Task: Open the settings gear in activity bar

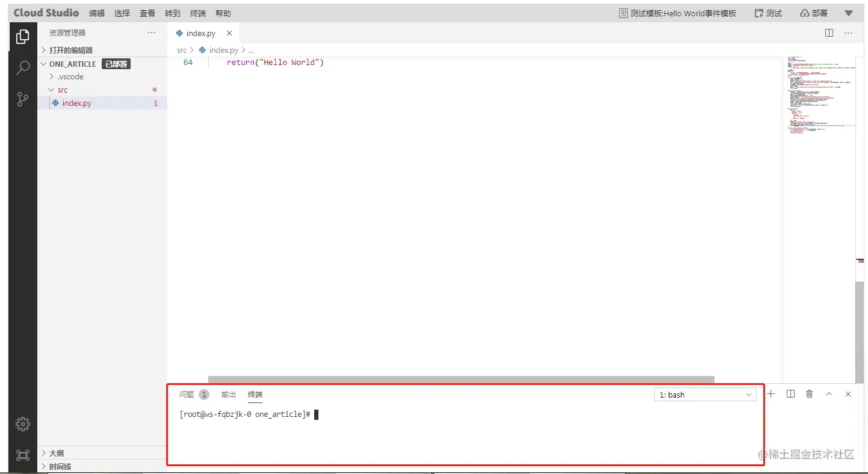Action: (x=23, y=424)
